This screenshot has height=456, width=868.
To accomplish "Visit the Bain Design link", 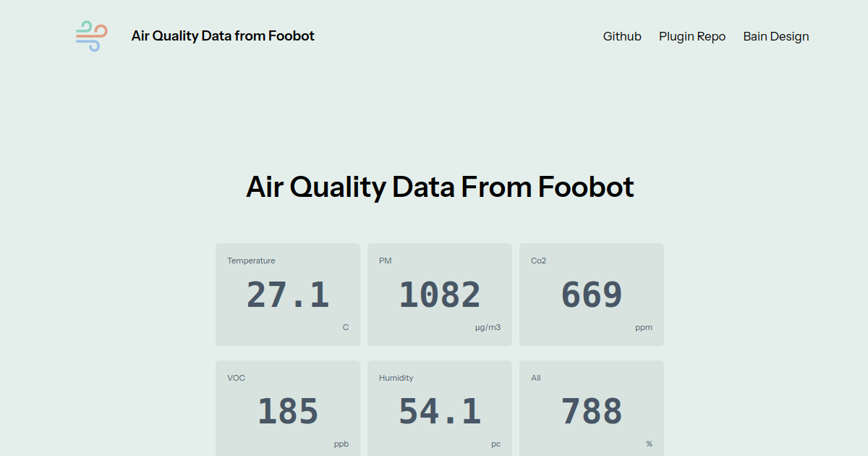I will (x=776, y=36).
